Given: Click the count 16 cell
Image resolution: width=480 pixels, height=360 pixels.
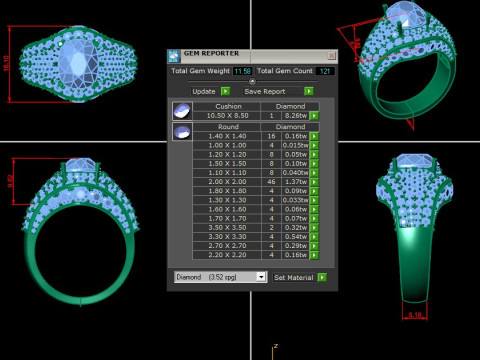Looking at the screenshot, I should click(x=271, y=136).
